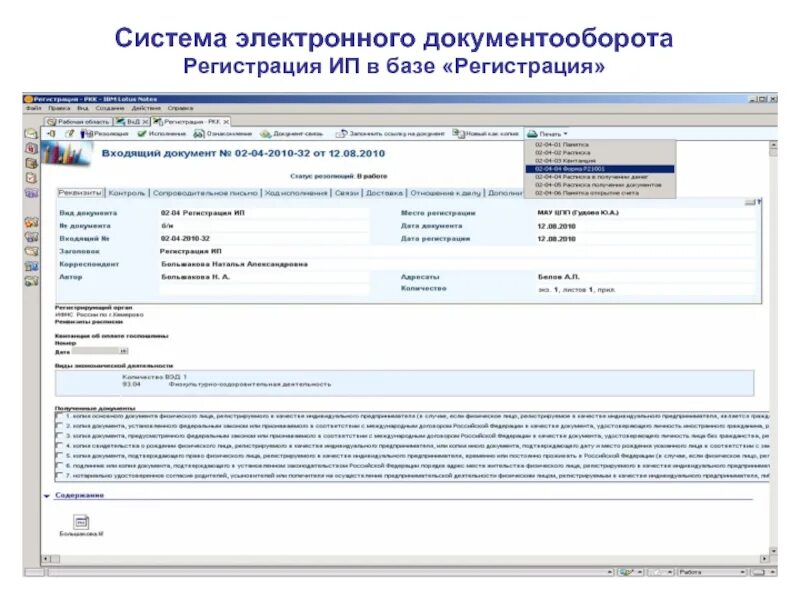Open the date picker next to Дата field
800x600 pixels.
[123, 351]
